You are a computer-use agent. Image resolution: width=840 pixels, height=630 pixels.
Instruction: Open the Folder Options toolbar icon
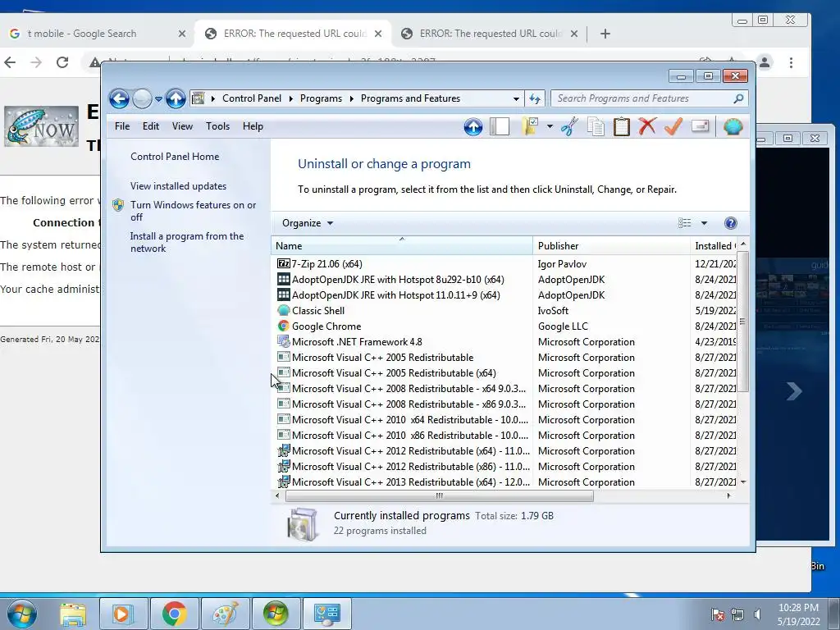tap(529, 126)
